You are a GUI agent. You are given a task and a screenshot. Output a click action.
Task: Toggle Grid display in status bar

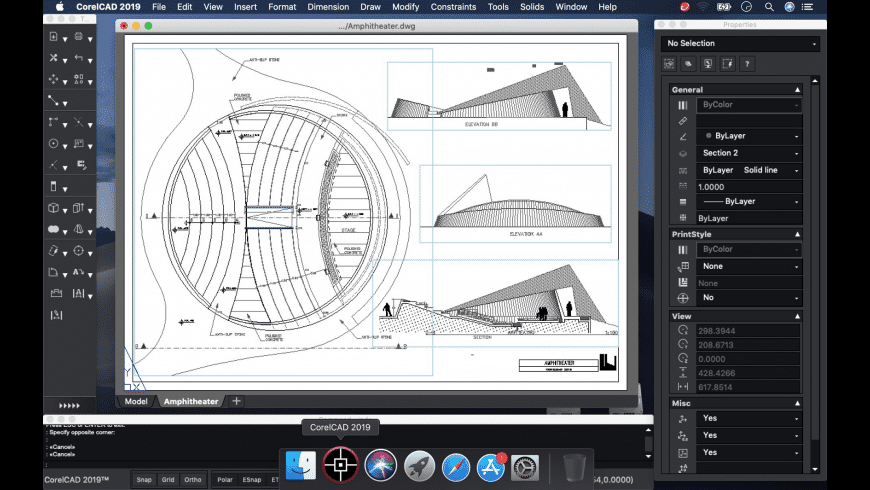point(168,479)
